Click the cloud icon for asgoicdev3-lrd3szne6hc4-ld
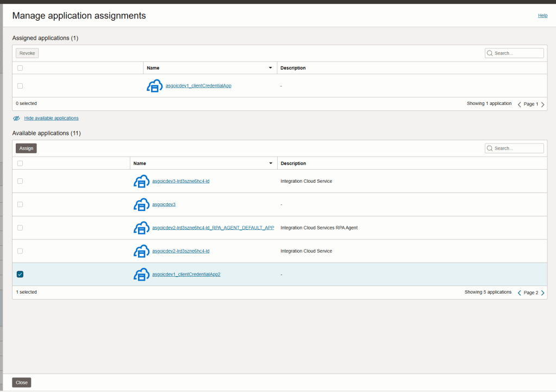This screenshot has height=392, width=556. click(141, 181)
